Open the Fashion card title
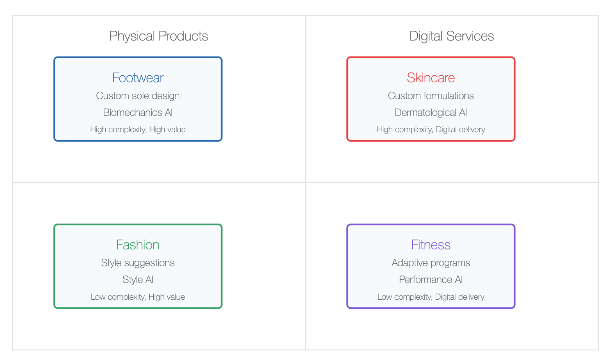Viewport: 612px width, 364px height. pyautogui.click(x=138, y=245)
